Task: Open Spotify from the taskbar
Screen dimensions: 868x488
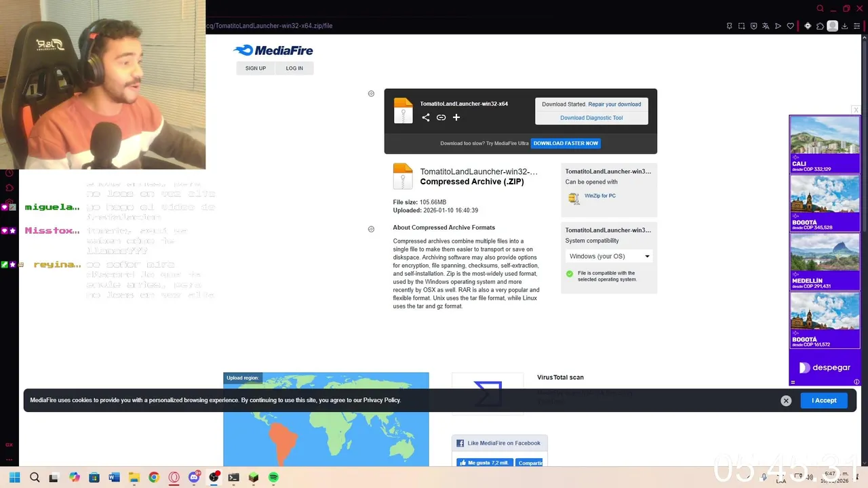Action: (273, 477)
